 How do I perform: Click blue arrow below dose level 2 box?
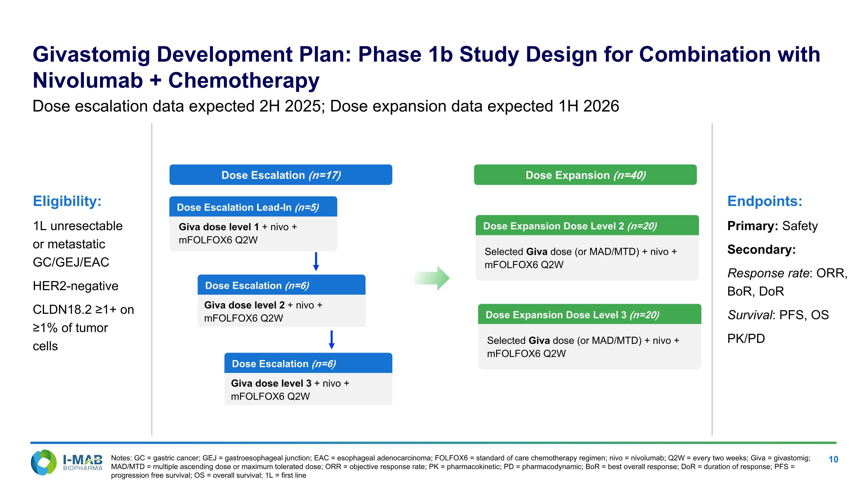(332, 340)
